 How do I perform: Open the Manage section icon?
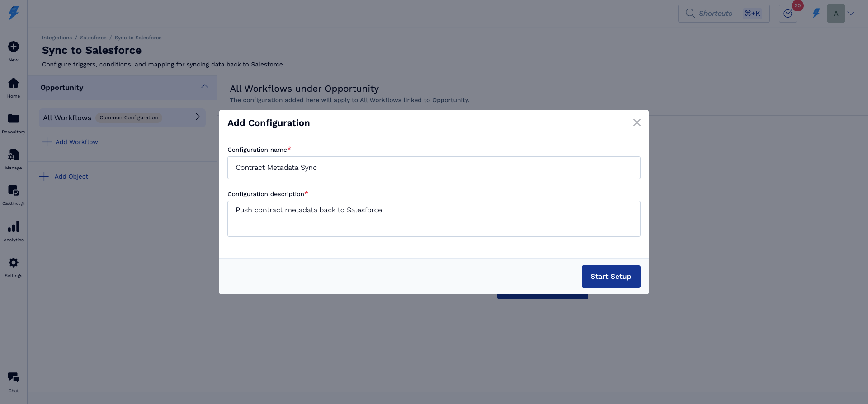14,155
